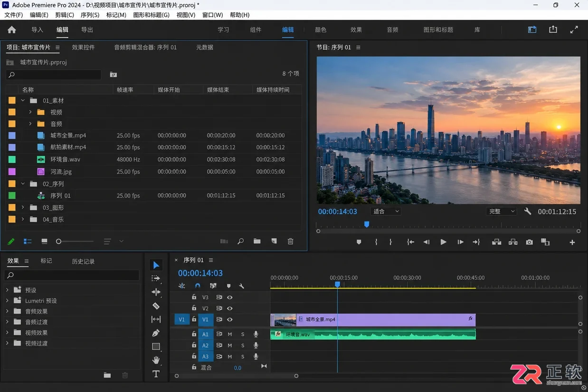
Task: Toggle snap magnet in timeline
Action: (x=198, y=286)
